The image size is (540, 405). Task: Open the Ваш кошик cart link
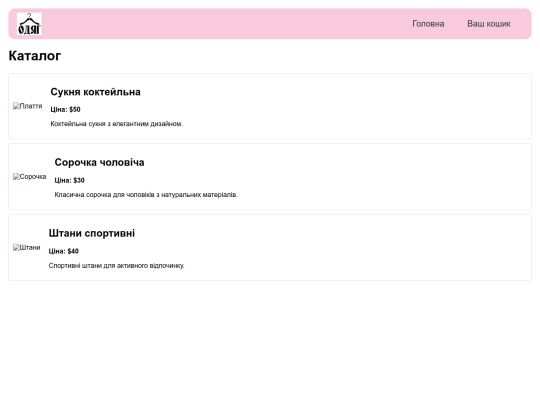pyautogui.click(x=489, y=24)
